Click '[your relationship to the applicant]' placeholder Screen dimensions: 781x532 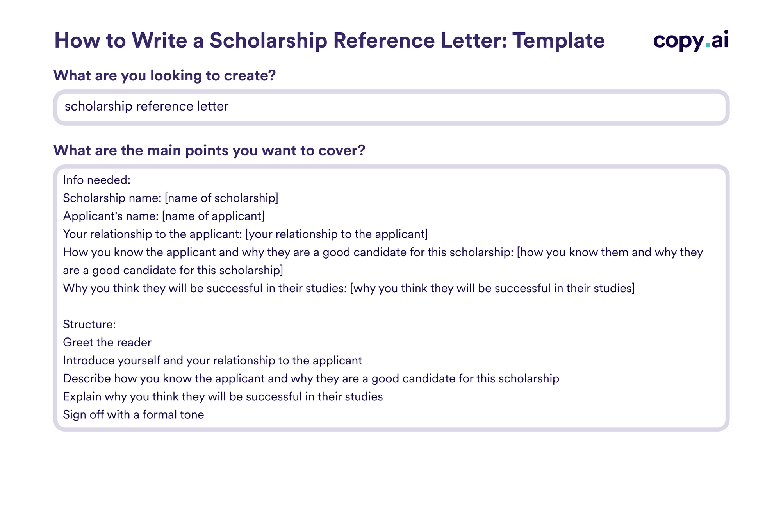pos(337,234)
